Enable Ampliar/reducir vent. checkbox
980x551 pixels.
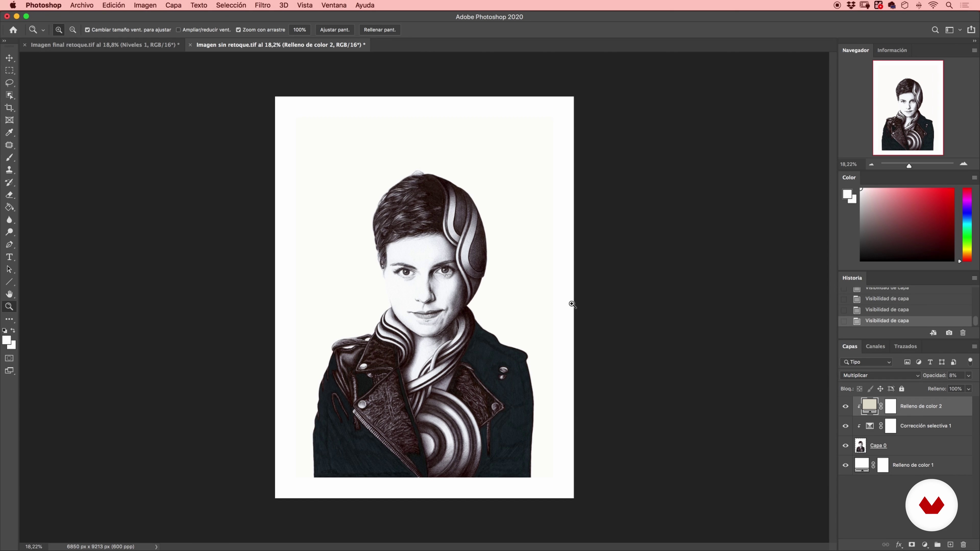[x=178, y=30]
